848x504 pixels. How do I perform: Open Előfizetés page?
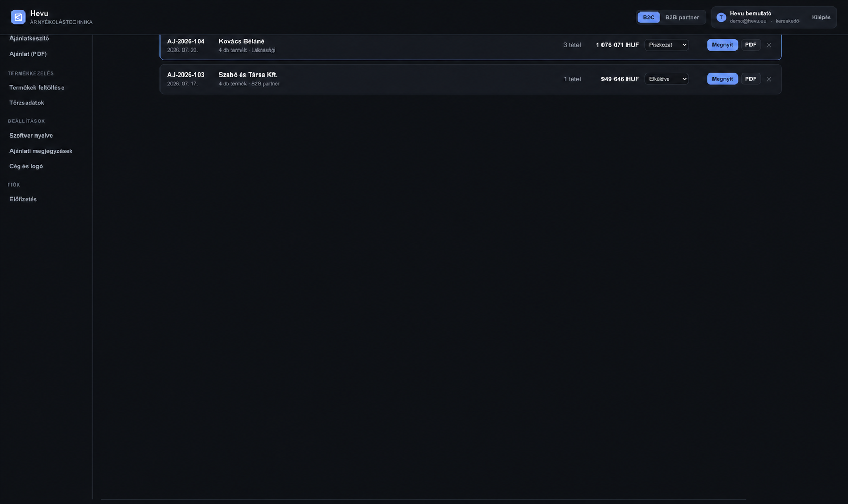pyautogui.click(x=23, y=199)
